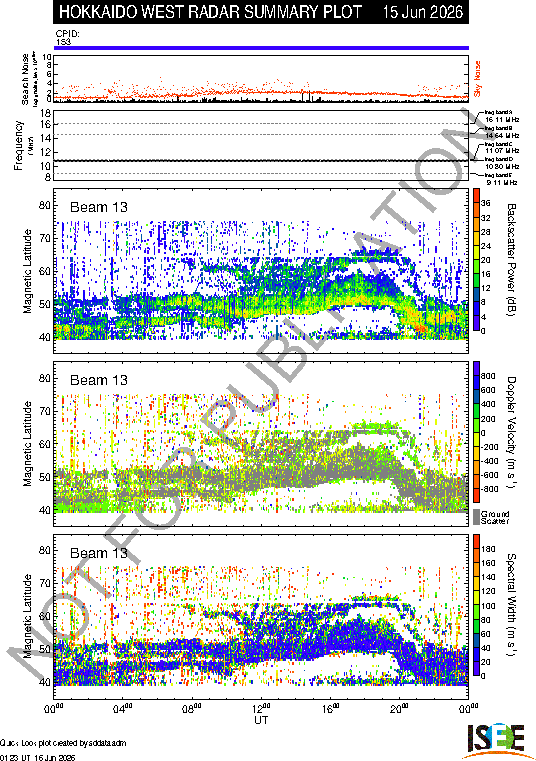Click the 16:00 UT axis tick label
Image resolution: width=536 pixels, height=761 pixels.
click(331, 708)
